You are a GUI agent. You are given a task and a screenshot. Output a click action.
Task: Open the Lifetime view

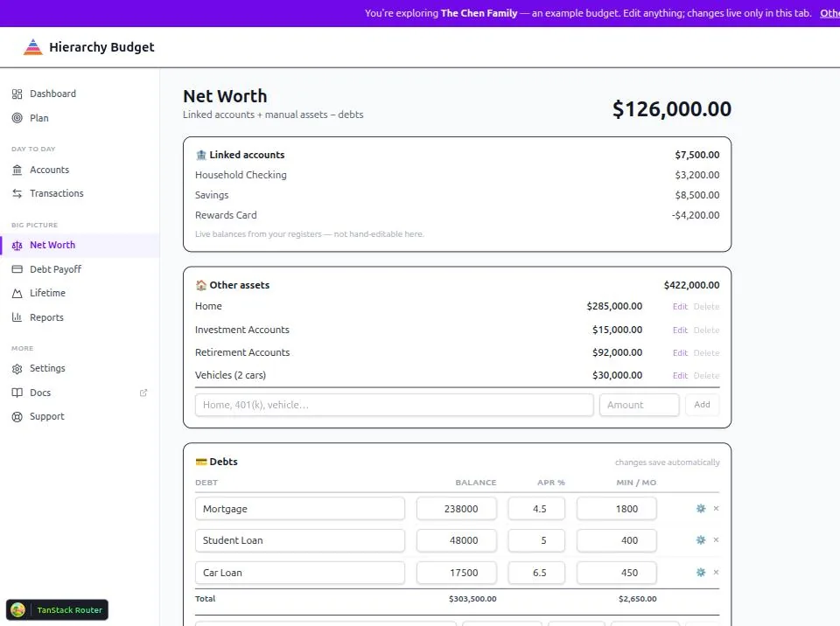[47, 293]
